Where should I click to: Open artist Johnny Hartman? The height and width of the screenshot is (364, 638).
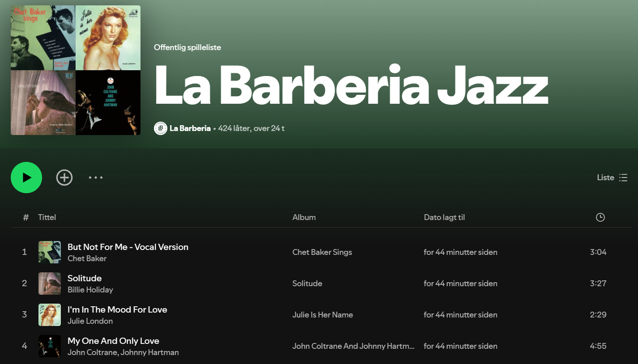[149, 352]
